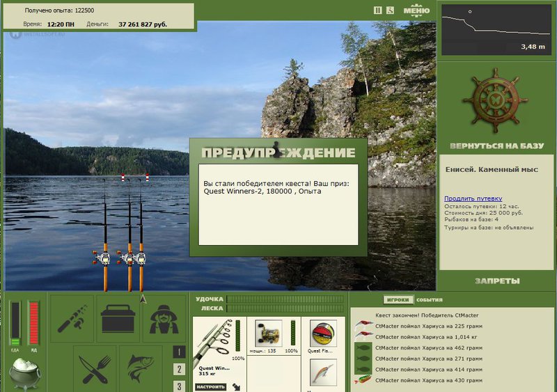557x392 pixels.
Task: Click the ЕДА food level bar
Action: (x=15, y=322)
